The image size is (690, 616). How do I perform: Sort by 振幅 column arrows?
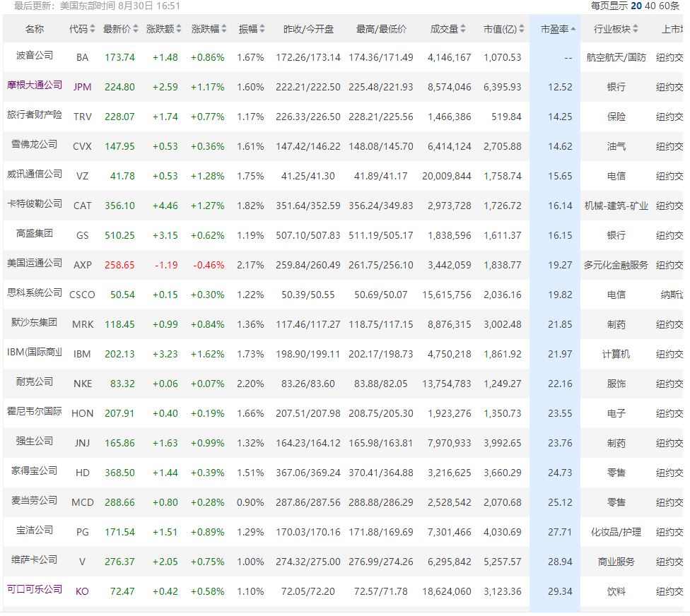click(x=262, y=29)
